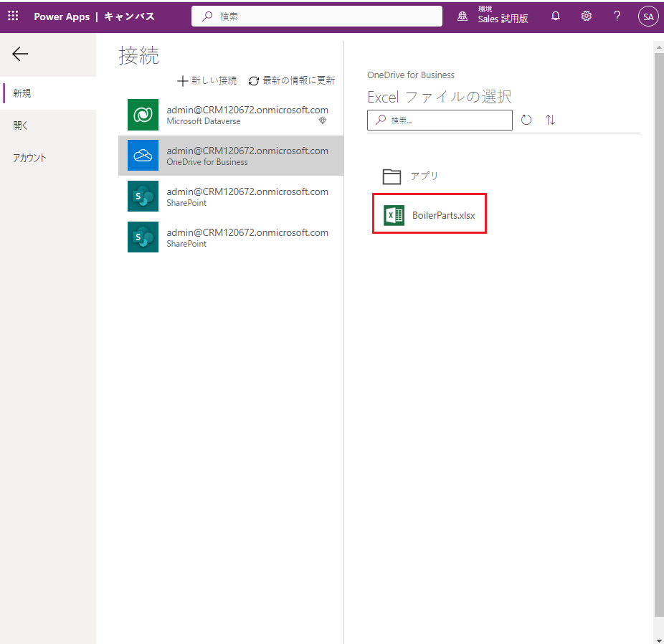Focus the top header search box
This screenshot has width=664, height=644.
[317, 16]
